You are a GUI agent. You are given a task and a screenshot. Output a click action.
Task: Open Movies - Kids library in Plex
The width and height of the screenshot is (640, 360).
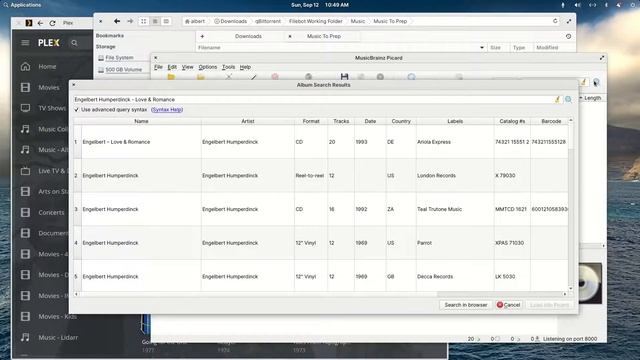click(57, 316)
